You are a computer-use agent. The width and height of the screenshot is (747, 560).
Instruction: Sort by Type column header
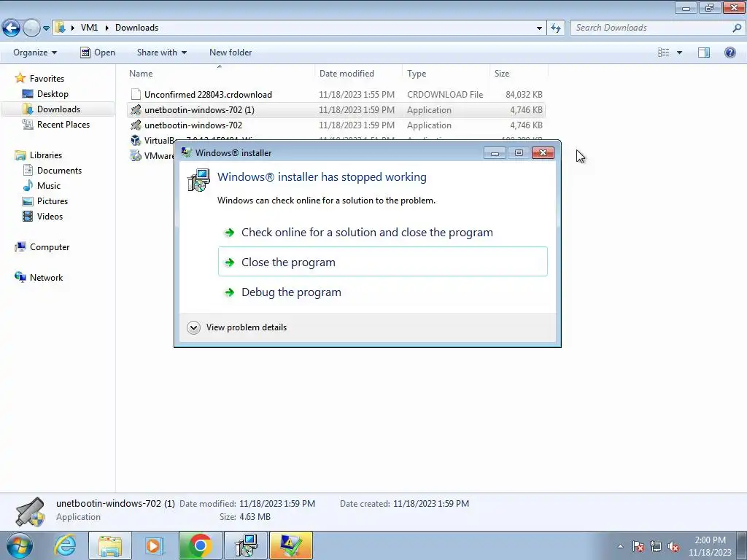(417, 74)
